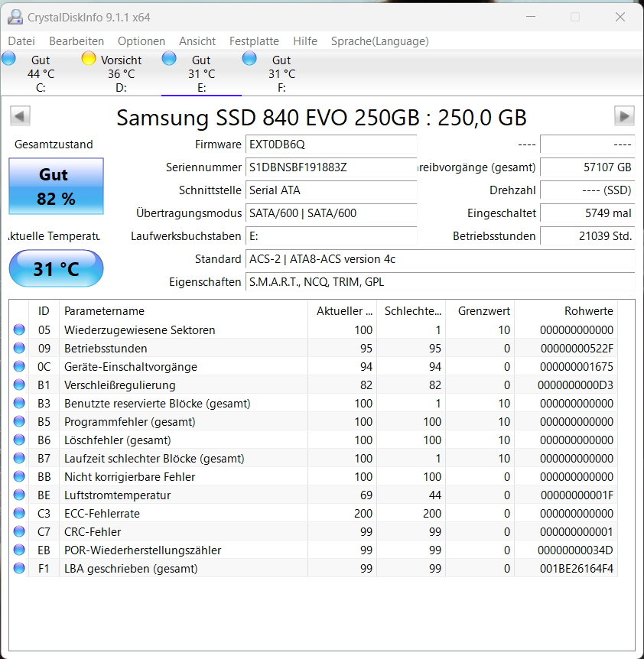Click status orb for LBA geschrieben row

[x=19, y=568]
